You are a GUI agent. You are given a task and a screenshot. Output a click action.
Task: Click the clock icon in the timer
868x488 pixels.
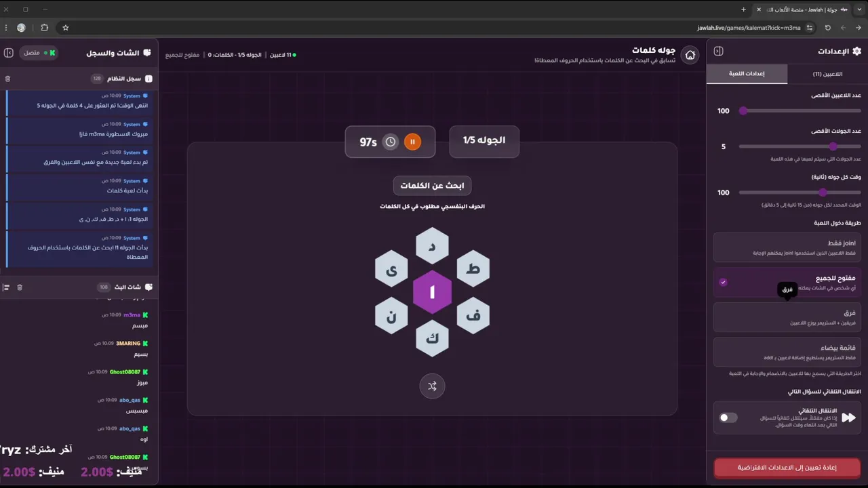[x=391, y=142]
